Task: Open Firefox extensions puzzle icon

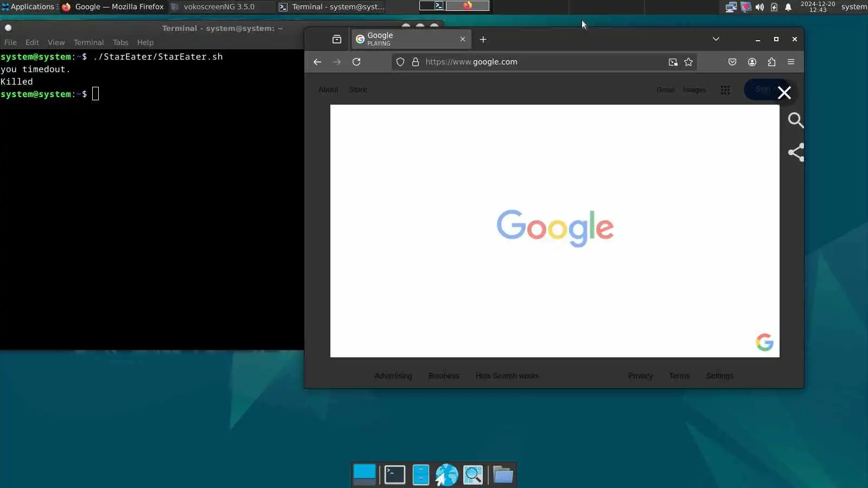Action: pyautogui.click(x=771, y=62)
